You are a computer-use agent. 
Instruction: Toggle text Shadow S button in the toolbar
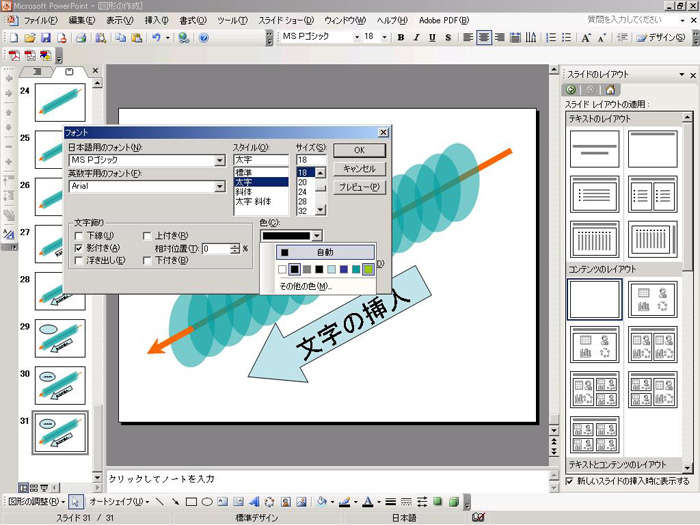[448, 38]
